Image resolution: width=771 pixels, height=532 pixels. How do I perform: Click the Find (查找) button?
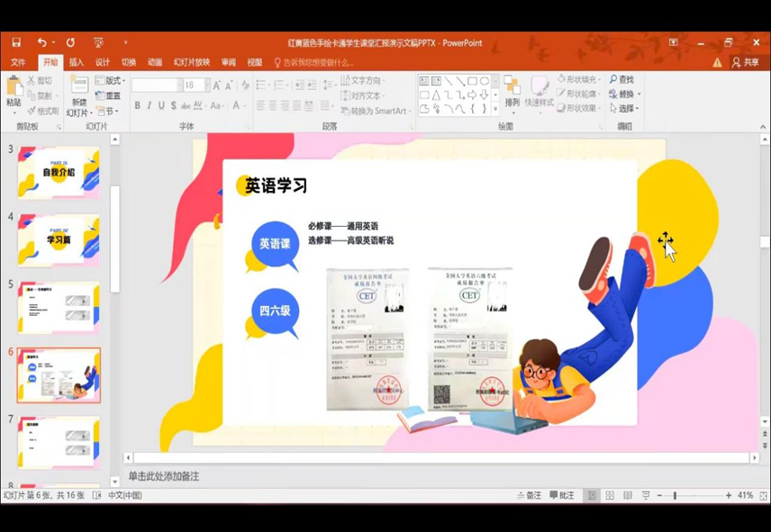tap(621, 79)
